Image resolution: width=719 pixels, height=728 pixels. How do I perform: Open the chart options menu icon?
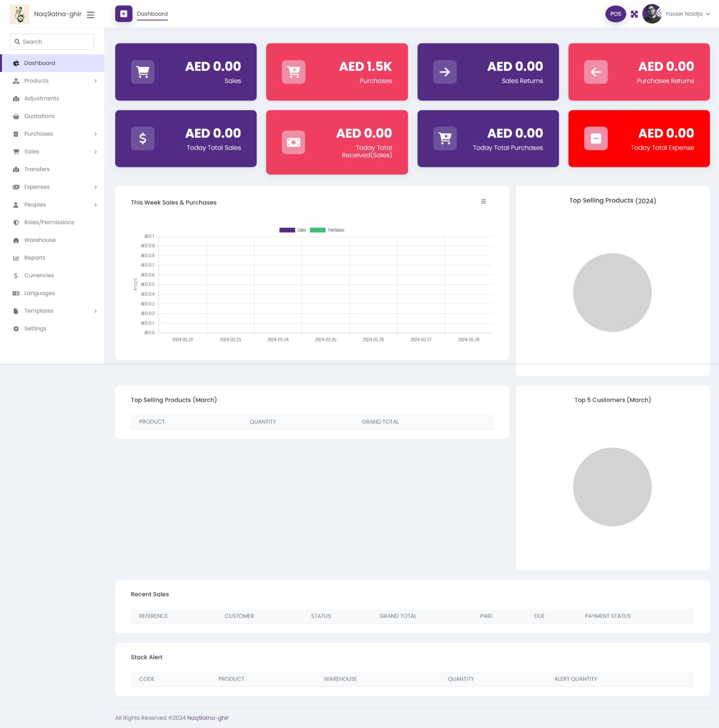pyautogui.click(x=483, y=201)
